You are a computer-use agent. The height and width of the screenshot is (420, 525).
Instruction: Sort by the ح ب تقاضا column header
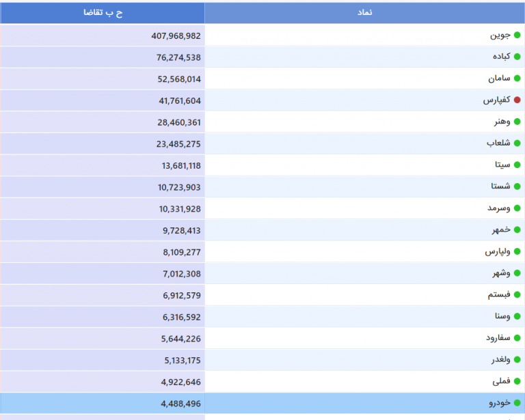103,13
